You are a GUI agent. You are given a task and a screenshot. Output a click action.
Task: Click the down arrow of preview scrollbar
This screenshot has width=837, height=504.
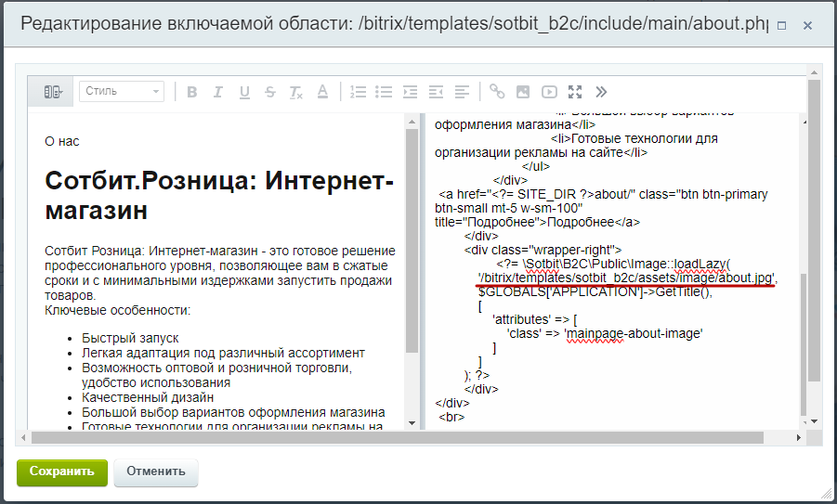click(x=412, y=423)
